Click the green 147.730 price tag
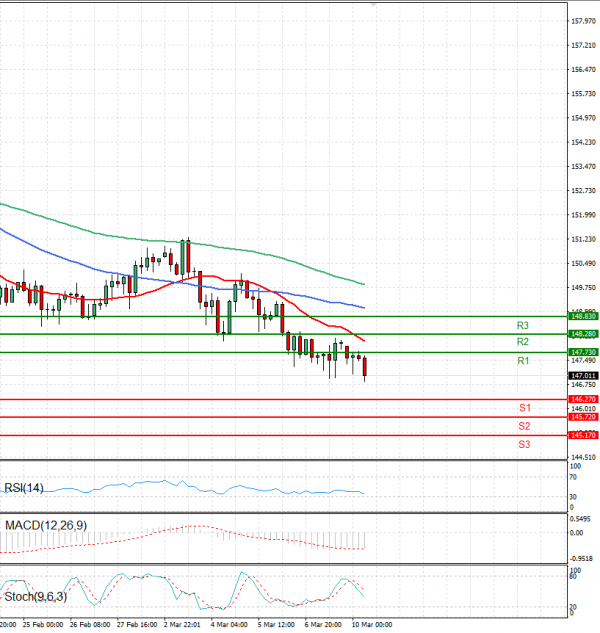 tap(583, 352)
